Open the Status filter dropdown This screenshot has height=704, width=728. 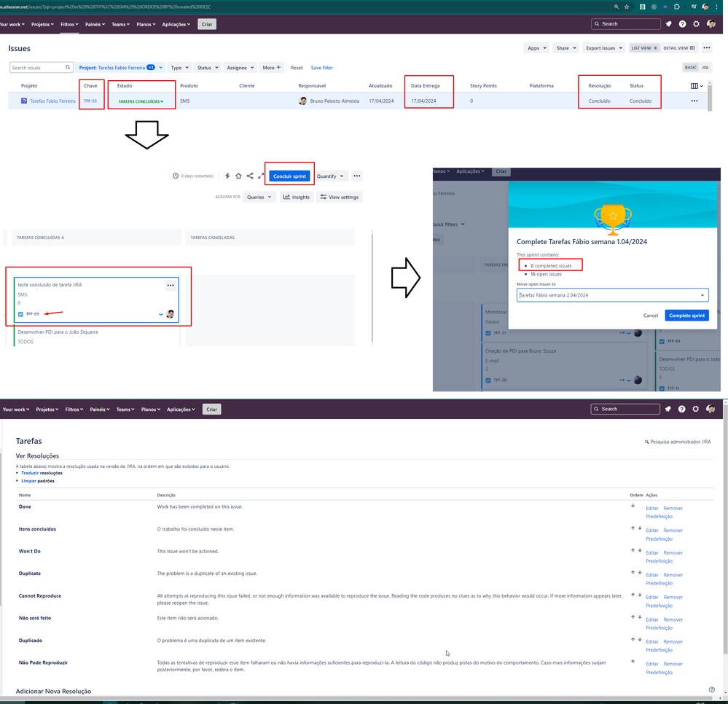pyautogui.click(x=208, y=67)
